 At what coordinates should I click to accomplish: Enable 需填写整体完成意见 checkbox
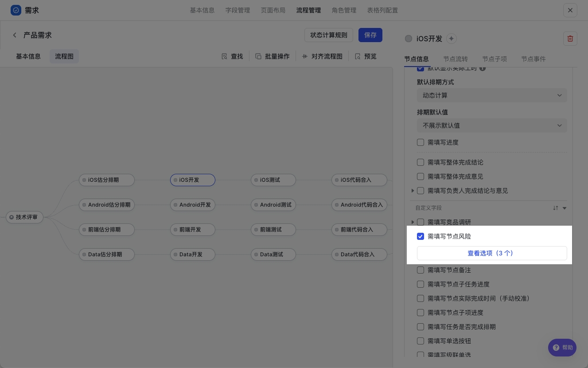click(x=421, y=176)
